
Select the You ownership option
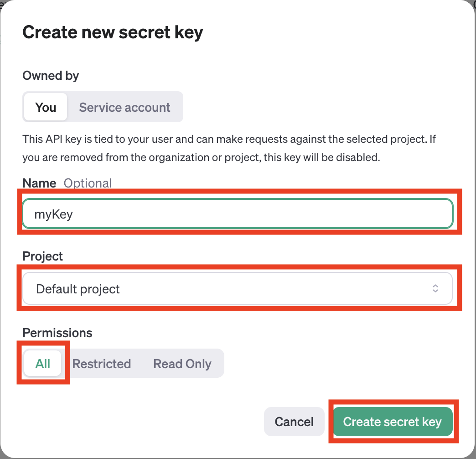click(46, 107)
